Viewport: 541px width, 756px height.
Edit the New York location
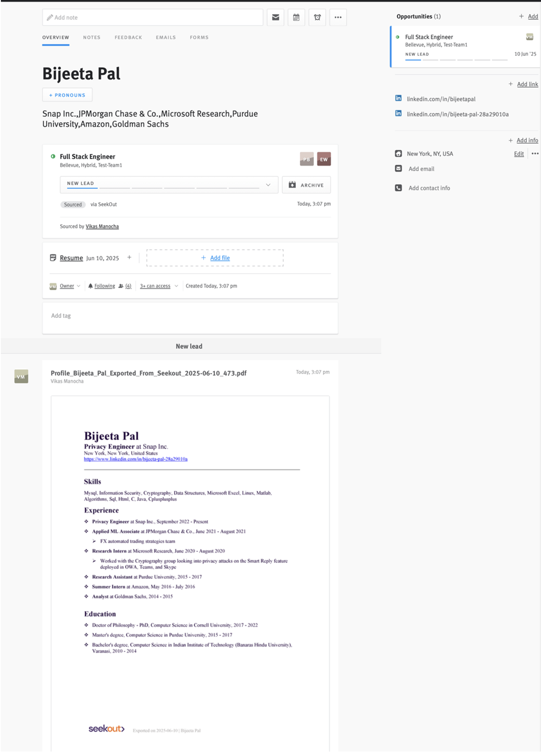[x=519, y=153]
